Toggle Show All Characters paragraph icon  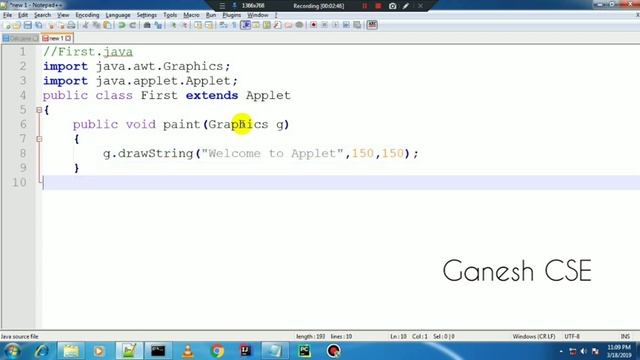234,25
